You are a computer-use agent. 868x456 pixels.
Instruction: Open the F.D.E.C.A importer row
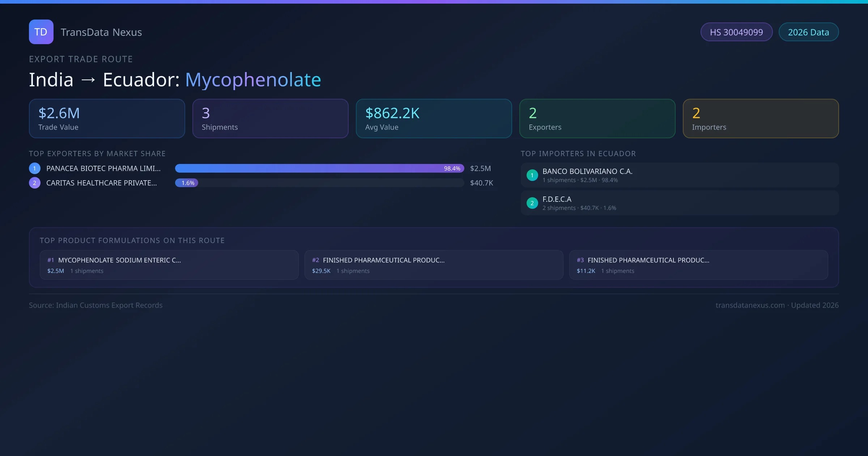click(680, 203)
